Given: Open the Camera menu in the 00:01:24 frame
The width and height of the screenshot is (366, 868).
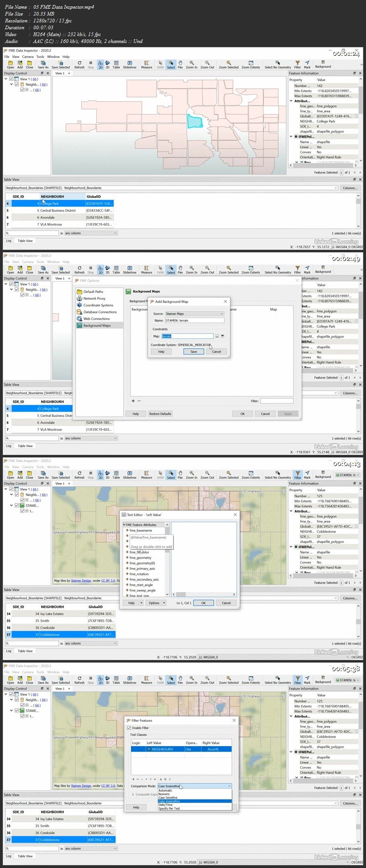Looking at the screenshot, I should [x=28, y=57].
